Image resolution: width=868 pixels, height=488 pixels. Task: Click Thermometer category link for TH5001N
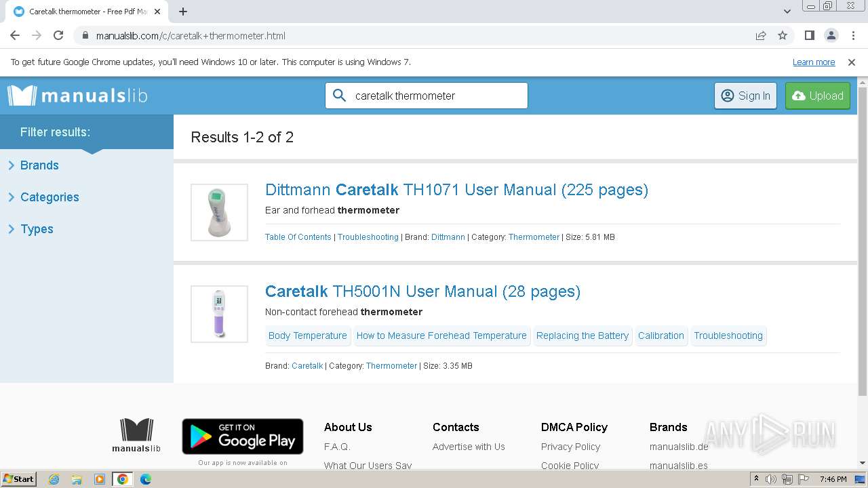click(x=391, y=366)
